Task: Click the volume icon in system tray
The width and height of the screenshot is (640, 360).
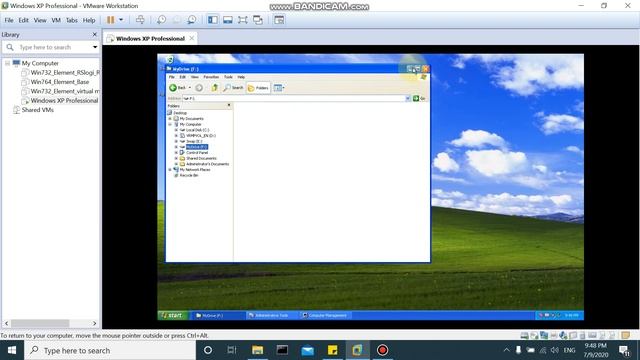Action: coord(554,350)
